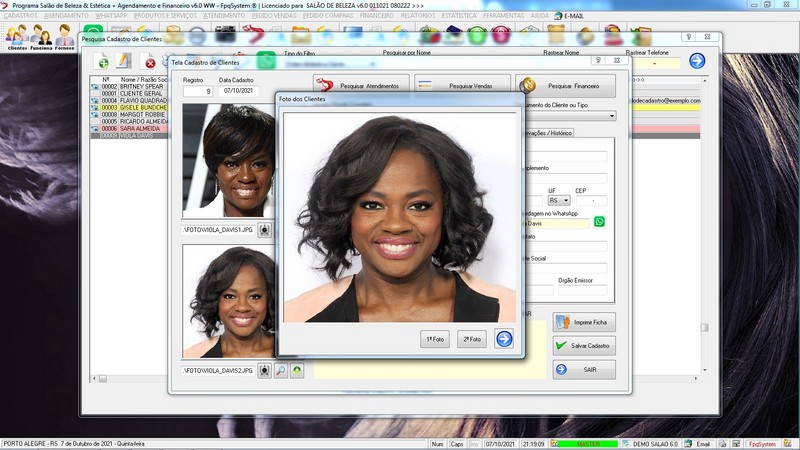Click MASTER user indicator in status bar
The width and height of the screenshot is (800, 450).
(x=588, y=444)
